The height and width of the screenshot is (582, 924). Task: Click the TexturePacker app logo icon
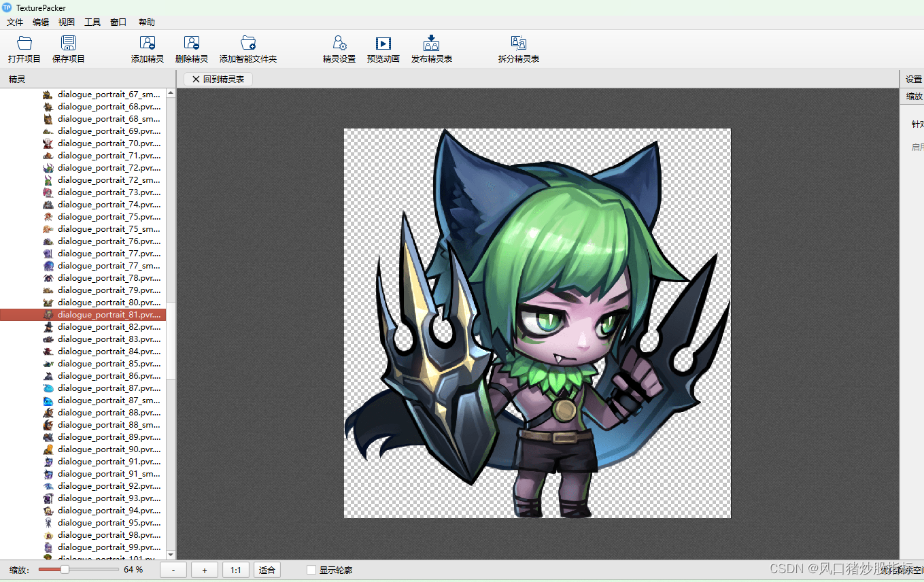pyautogui.click(x=7, y=7)
